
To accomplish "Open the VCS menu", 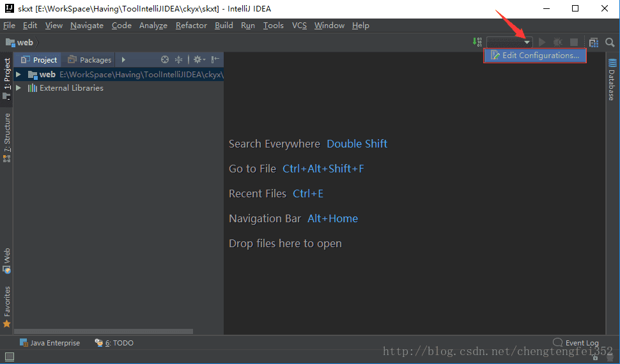I will [299, 26].
